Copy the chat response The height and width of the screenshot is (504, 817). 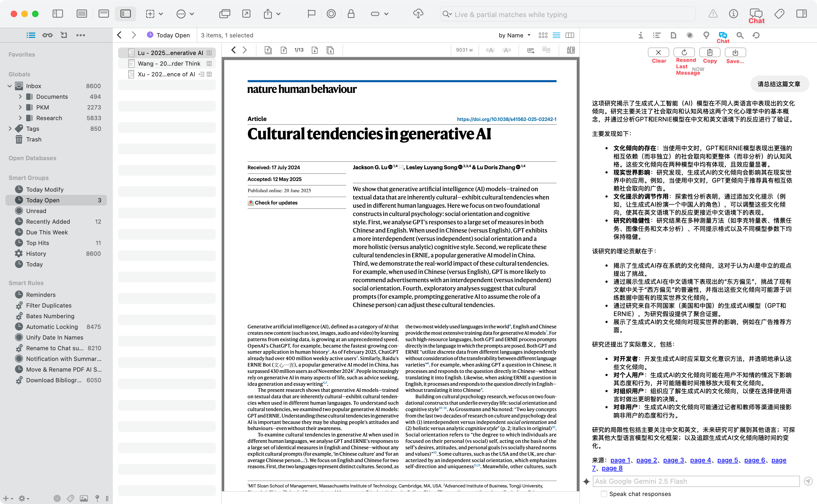710,53
